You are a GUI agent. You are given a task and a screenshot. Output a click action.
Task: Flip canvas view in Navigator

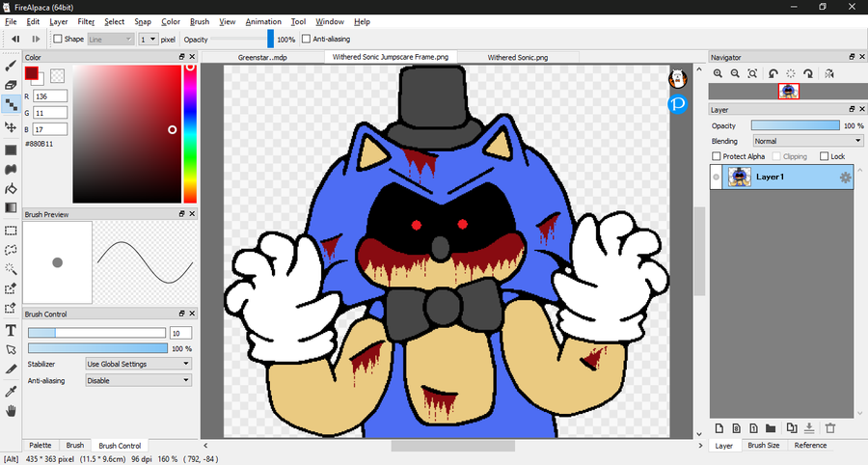tap(829, 73)
